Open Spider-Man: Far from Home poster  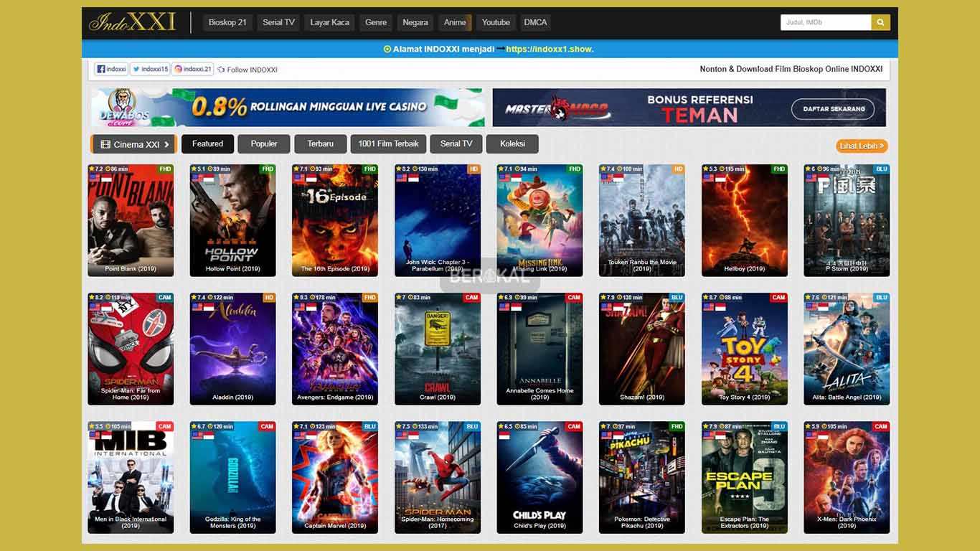[x=131, y=349]
